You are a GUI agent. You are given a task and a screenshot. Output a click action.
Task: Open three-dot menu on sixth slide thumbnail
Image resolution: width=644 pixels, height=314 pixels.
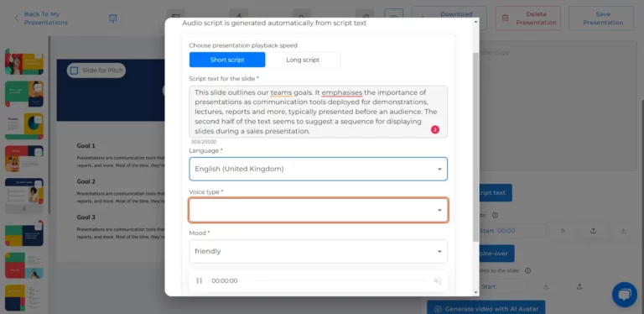click(x=39, y=227)
